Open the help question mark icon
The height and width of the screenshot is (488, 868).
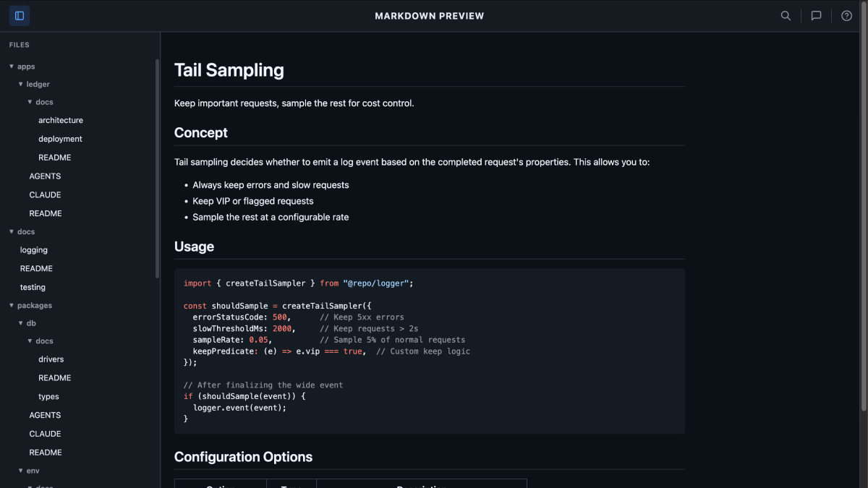click(846, 16)
